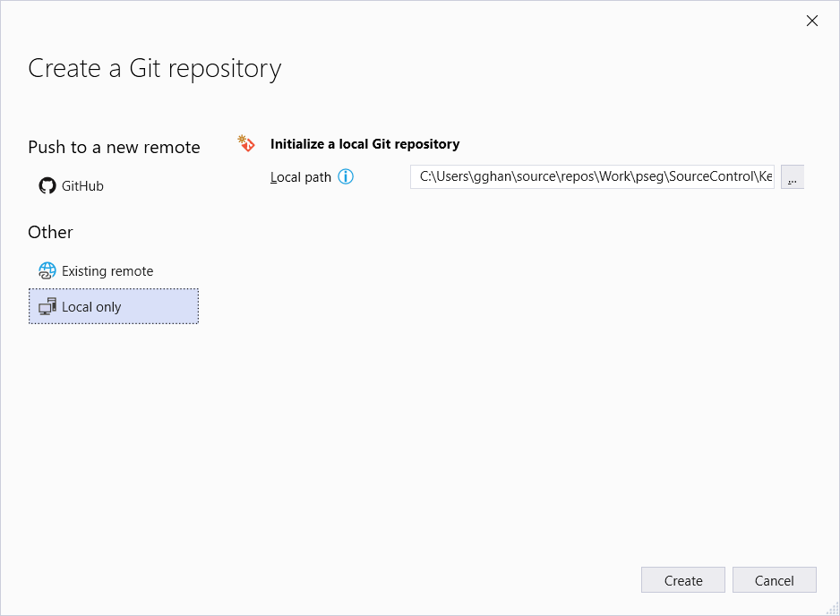Click the Local only computer icon
Screen dimensions: 840x616
47,307
